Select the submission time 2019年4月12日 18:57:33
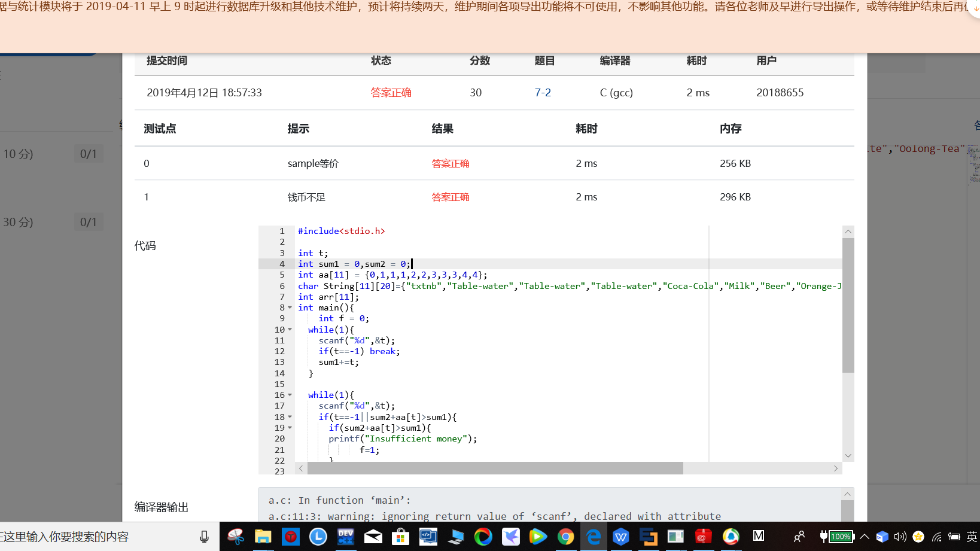The height and width of the screenshot is (551, 980). tap(204, 93)
